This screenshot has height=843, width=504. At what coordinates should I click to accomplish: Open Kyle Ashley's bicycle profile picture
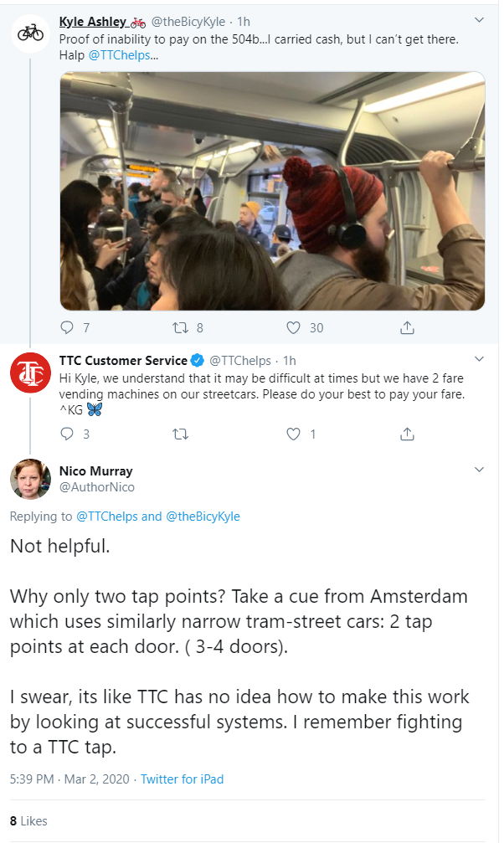[30, 32]
